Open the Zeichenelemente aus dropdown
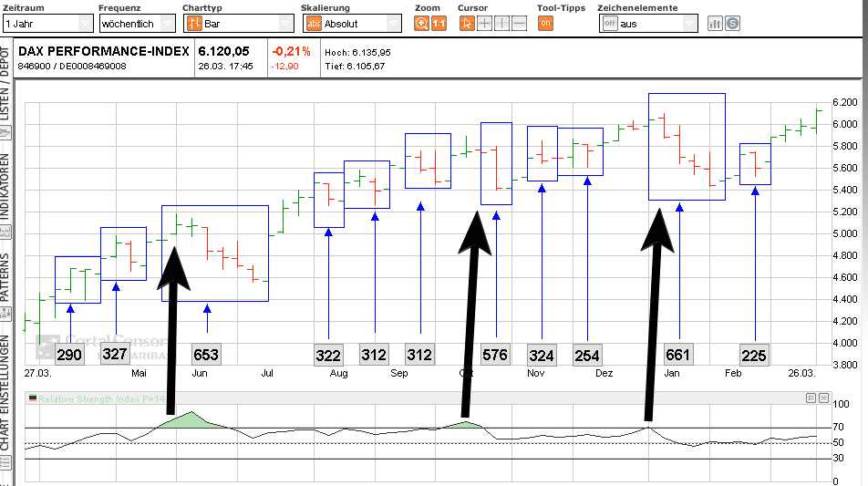 pos(648,23)
